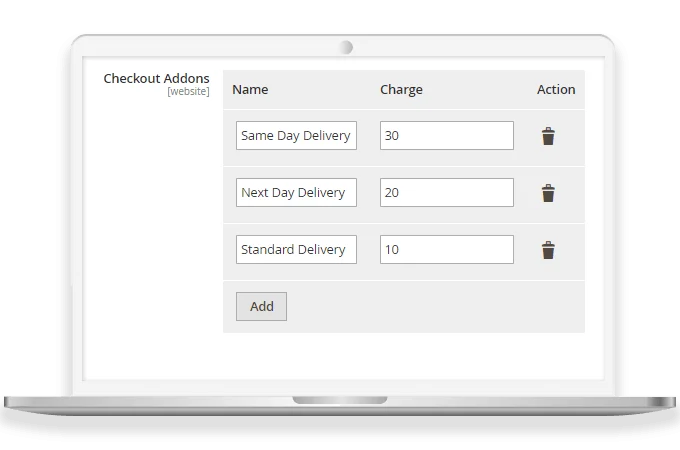Click trash icon for Next Day Delivery
Viewport: 680px width, 450px height.
coord(548,193)
